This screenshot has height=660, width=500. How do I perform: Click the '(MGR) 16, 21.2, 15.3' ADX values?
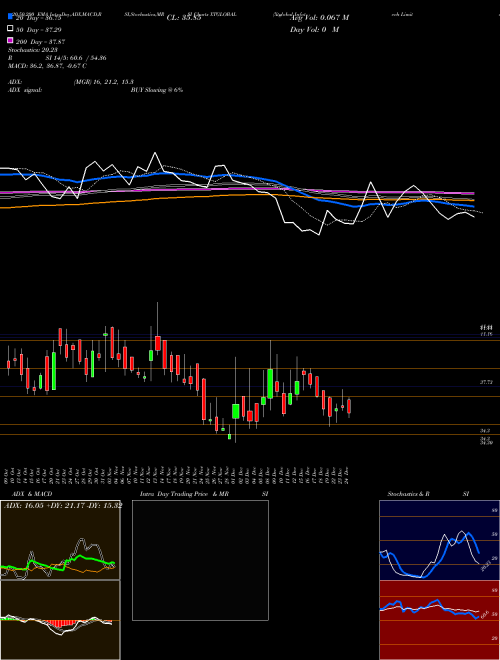pos(104,82)
